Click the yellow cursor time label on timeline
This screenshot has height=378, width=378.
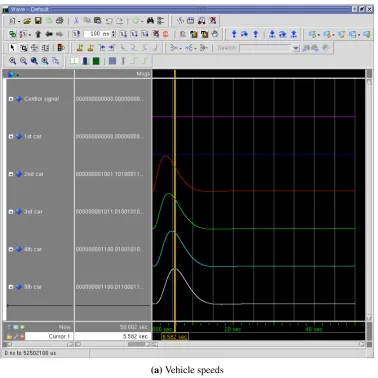tap(175, 337)
